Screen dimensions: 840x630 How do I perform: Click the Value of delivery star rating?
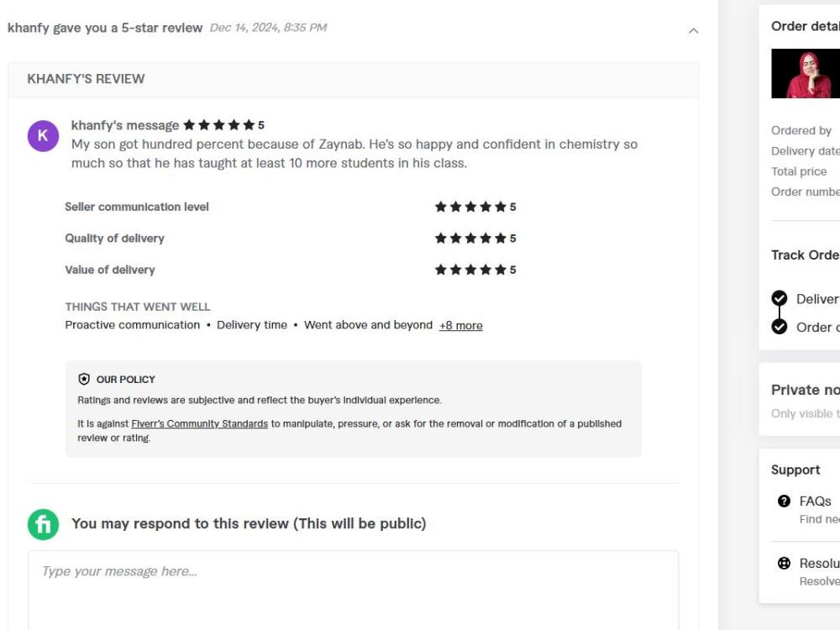pyautogui.click(x=470, y=270)
